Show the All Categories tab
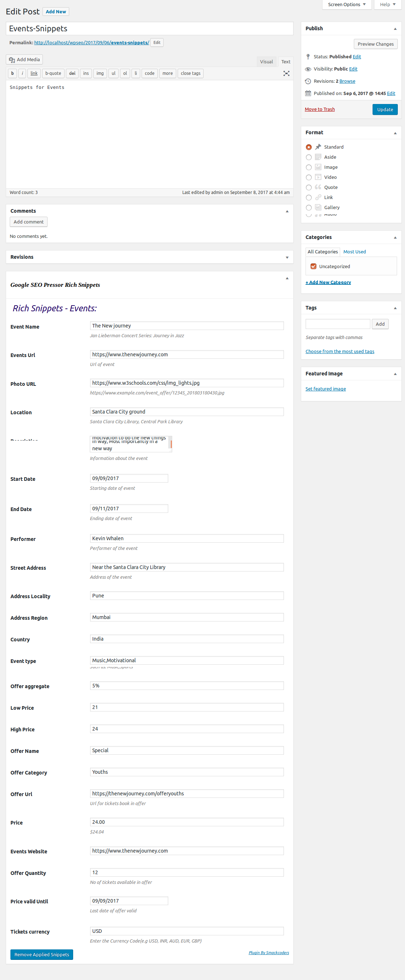405x980 pixels. 323,252
